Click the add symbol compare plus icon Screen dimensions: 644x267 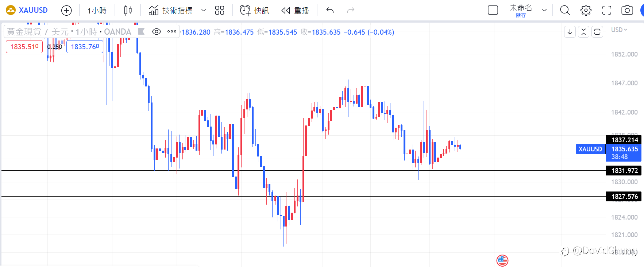point(66,11)
